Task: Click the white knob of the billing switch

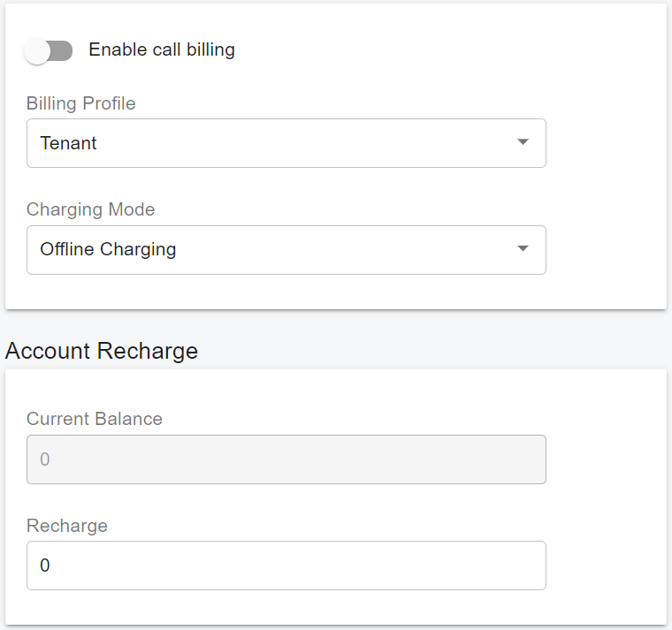Action: pyautogui.click(x=38, y=51)
